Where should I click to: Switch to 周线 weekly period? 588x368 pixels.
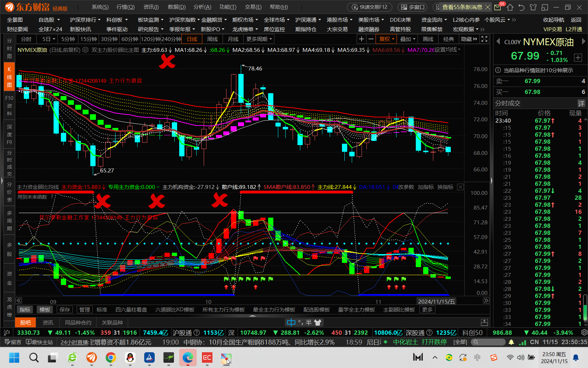pyautogui.click(x=212, y=39)
